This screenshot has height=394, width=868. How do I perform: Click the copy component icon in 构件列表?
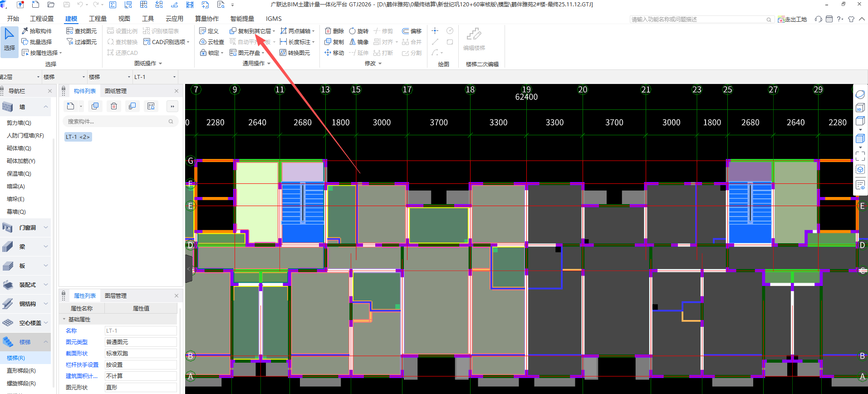[95, 106]
